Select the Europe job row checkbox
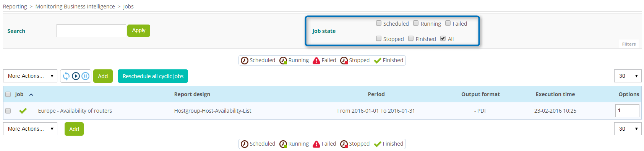 [8, 111]
